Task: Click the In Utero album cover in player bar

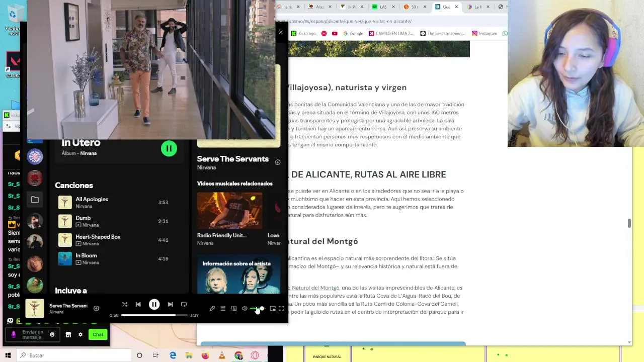Action: 35,308
